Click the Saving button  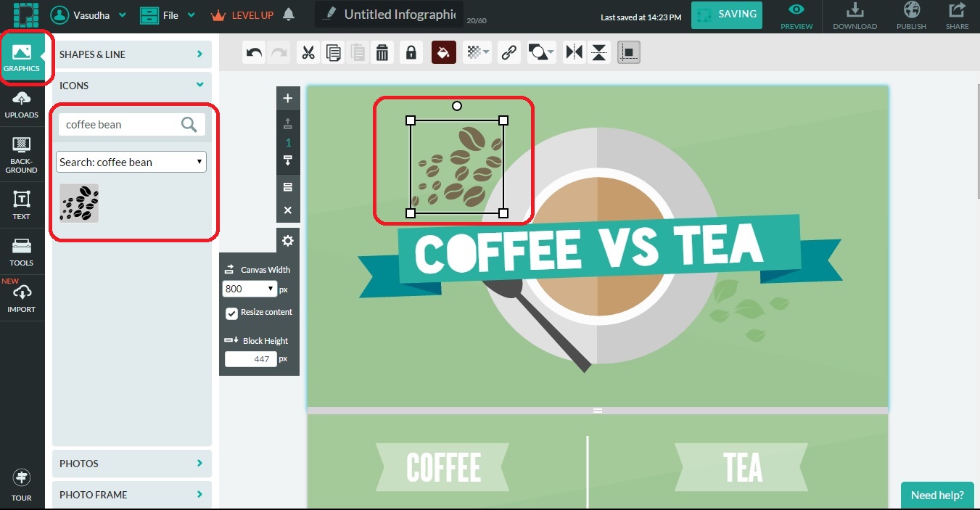pos(727,15)
